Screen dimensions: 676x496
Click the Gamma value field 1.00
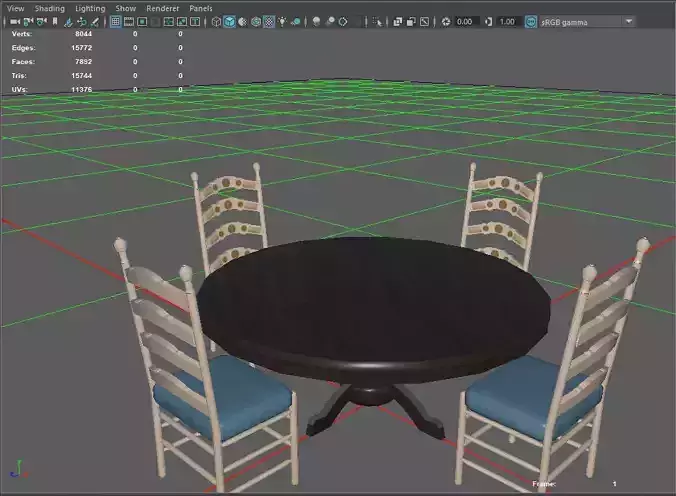[x=509, y=22]
